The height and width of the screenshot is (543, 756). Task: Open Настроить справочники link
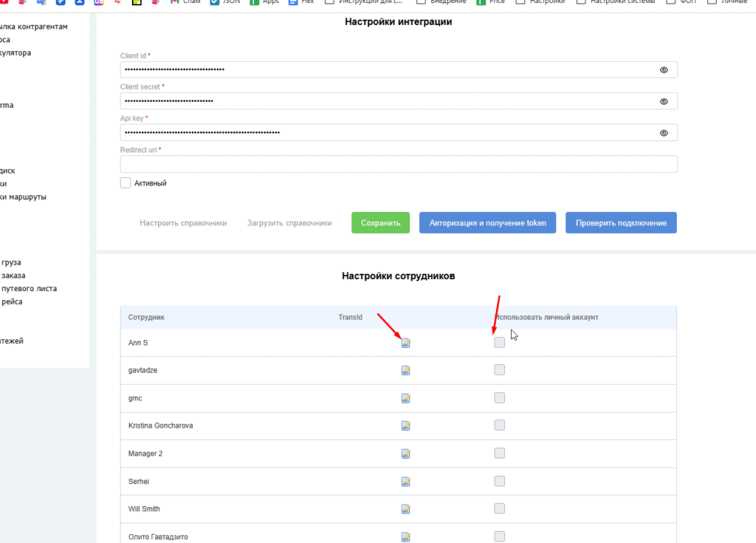[183, 223]
